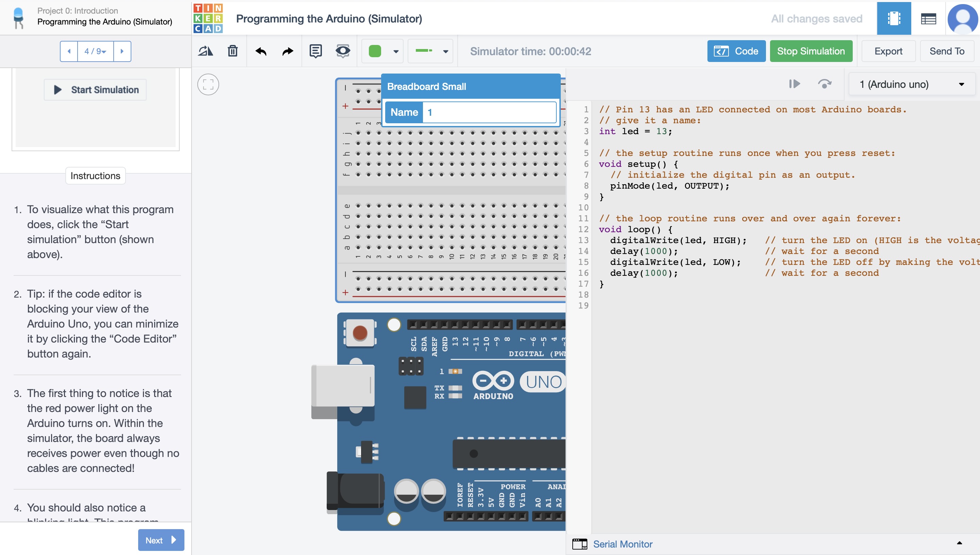Viewport: 980px width, 555px height.
Task: Switch to list view in the top-right corner
Action: coord(928,18)
